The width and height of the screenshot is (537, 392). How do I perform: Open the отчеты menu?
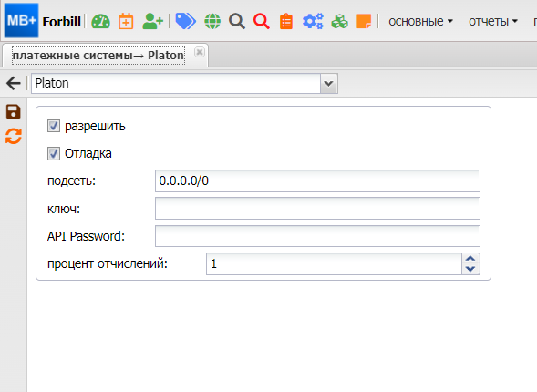point(493,22)
